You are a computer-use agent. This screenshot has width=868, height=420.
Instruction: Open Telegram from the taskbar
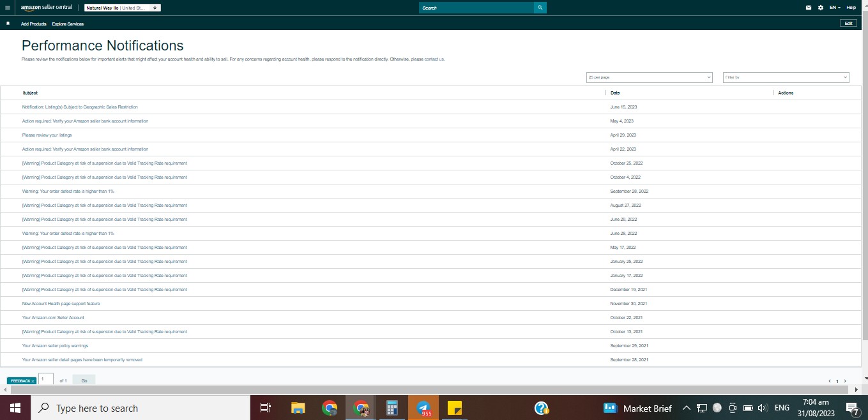[423, 408]
